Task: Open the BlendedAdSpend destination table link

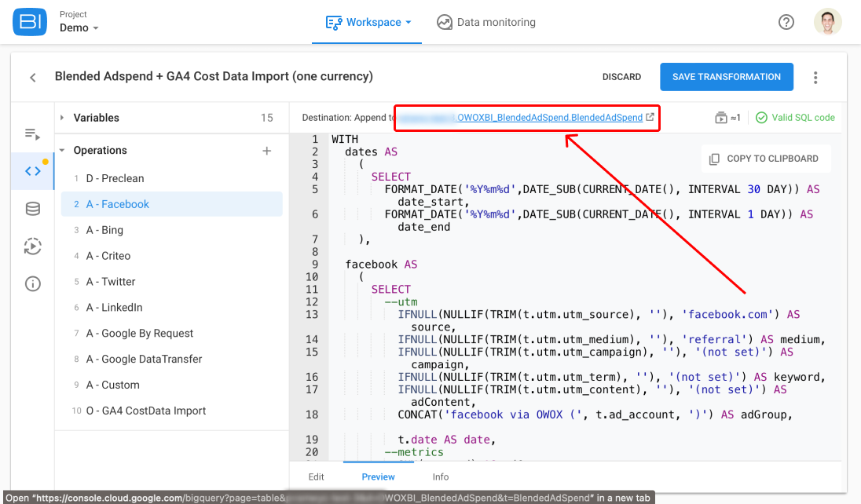Action: click(520, 118)
